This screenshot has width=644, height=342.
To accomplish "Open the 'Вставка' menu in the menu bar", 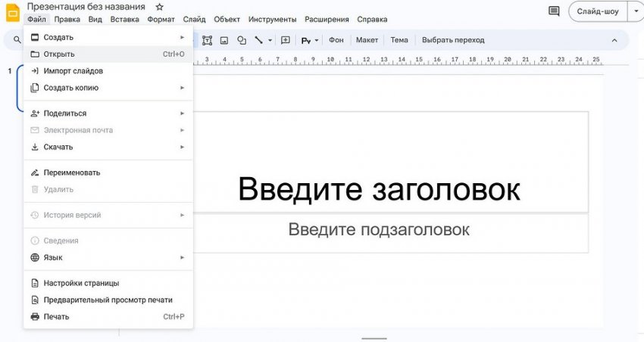I will coord(124,19).
